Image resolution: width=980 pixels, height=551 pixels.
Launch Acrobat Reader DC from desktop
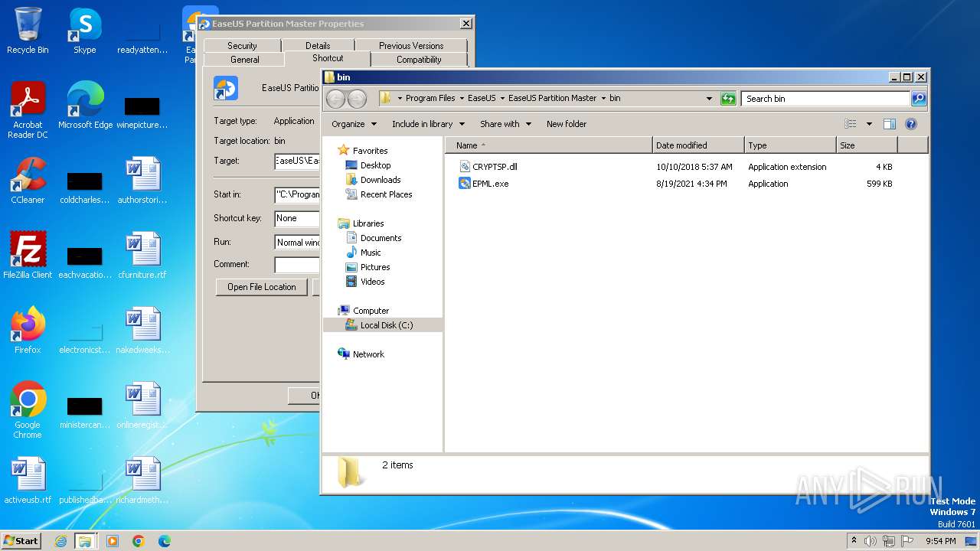[28, 110]
